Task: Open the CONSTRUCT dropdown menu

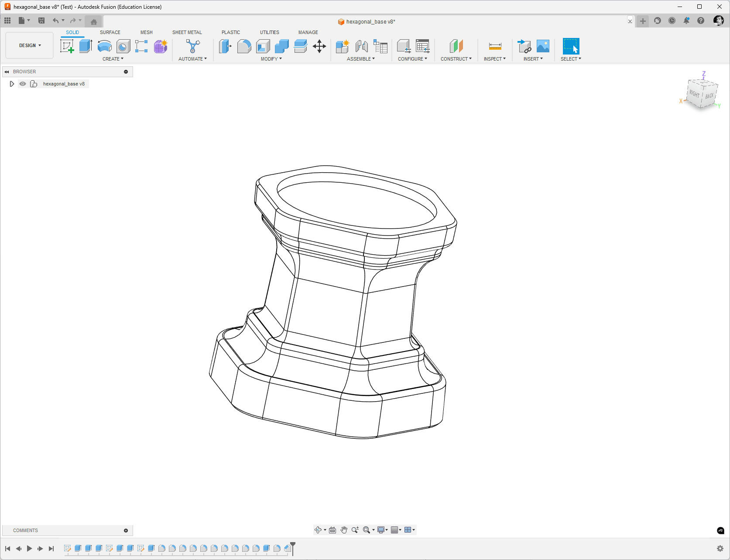Action: [456, 59]
